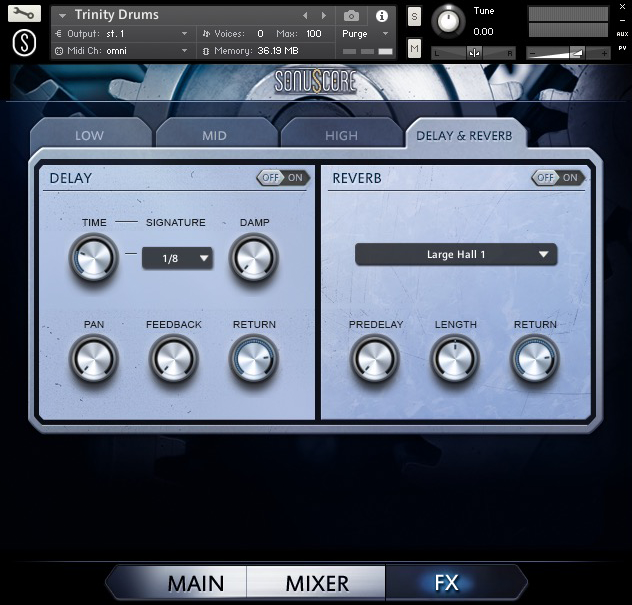The height and width of the screenshot is (605, 632).
Task: Click the instrument volume slider
Action: click(568, 53)
